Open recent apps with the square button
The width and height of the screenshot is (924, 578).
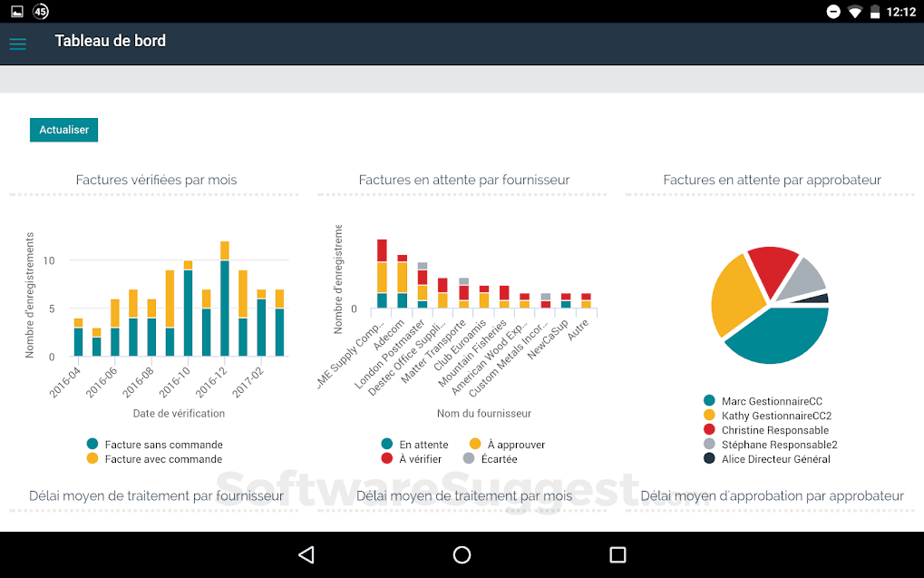point(618,554)
